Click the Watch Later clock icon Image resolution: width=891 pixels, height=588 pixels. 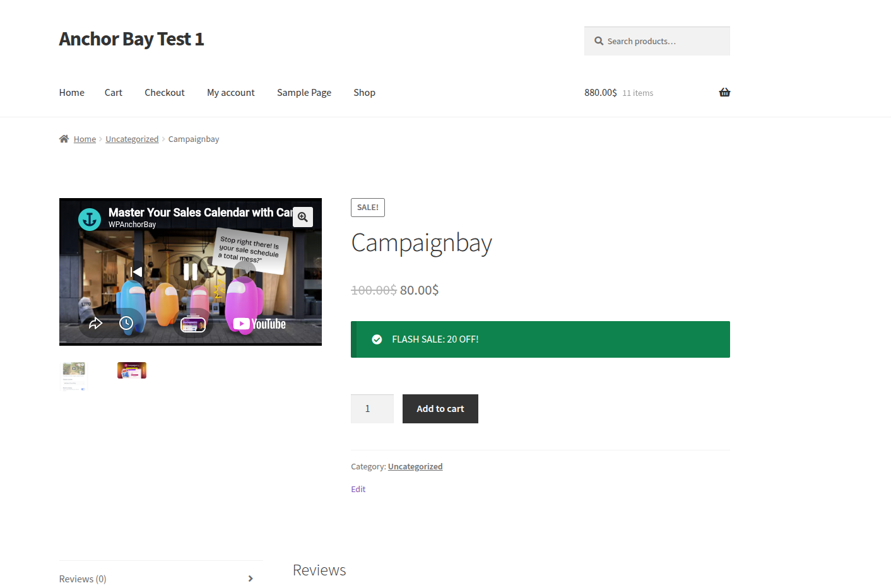coord(126,322)
